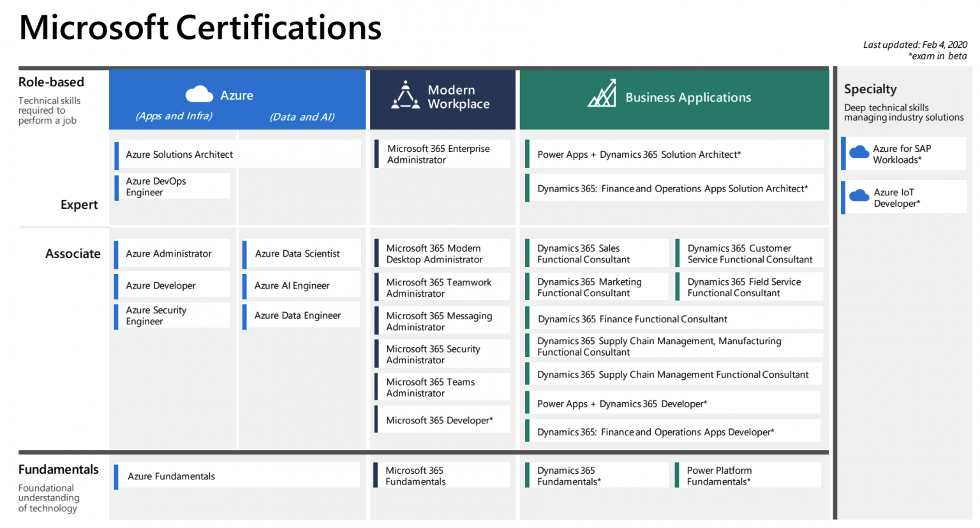This screenshot has height=528, width=980.
Task: Click the Azure cloud icon in header
Action: tap(199, 94)
